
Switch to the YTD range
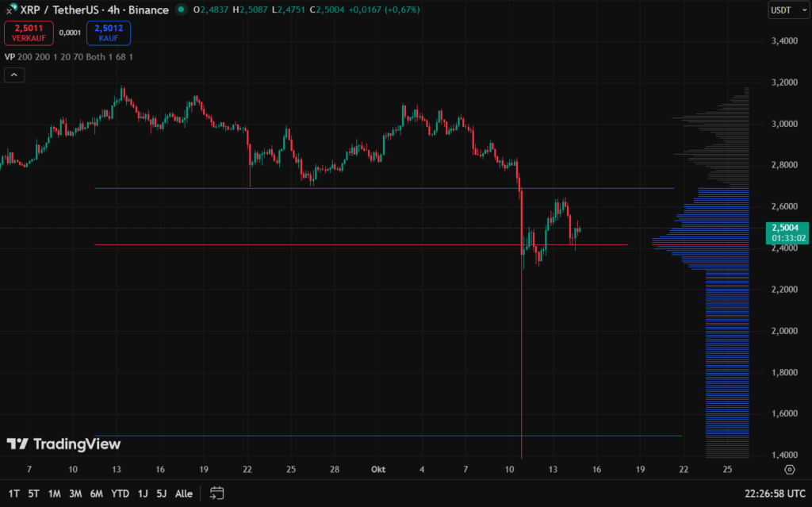(121, 493)
